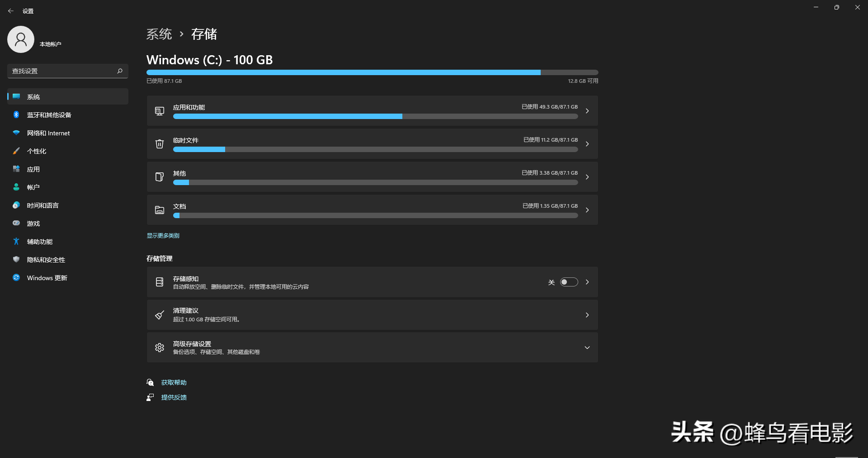The height and width of the screenshot is (458, 868).
Task: Click the Windows 更新 refresh icon
Action: click(x=16, y=277)
